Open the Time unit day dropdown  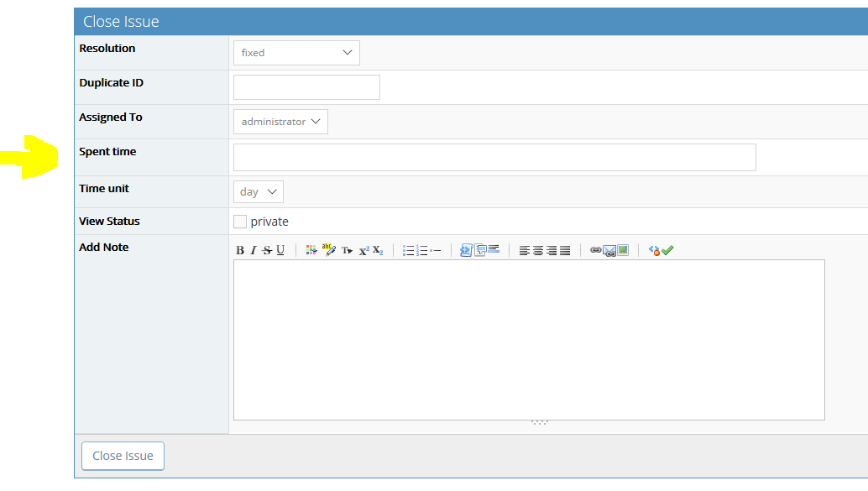[x=258, y=191]
